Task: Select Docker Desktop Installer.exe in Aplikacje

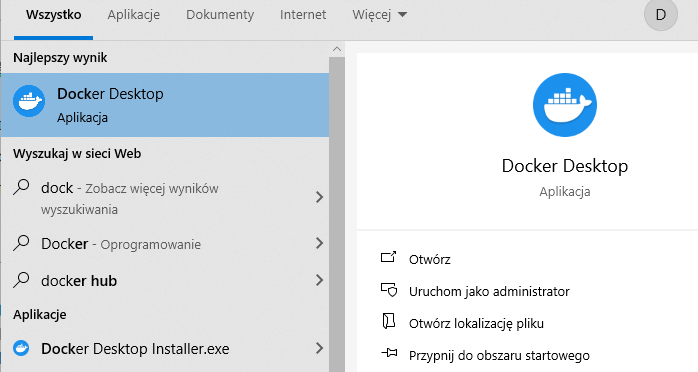Action: [x=165, y=348]
